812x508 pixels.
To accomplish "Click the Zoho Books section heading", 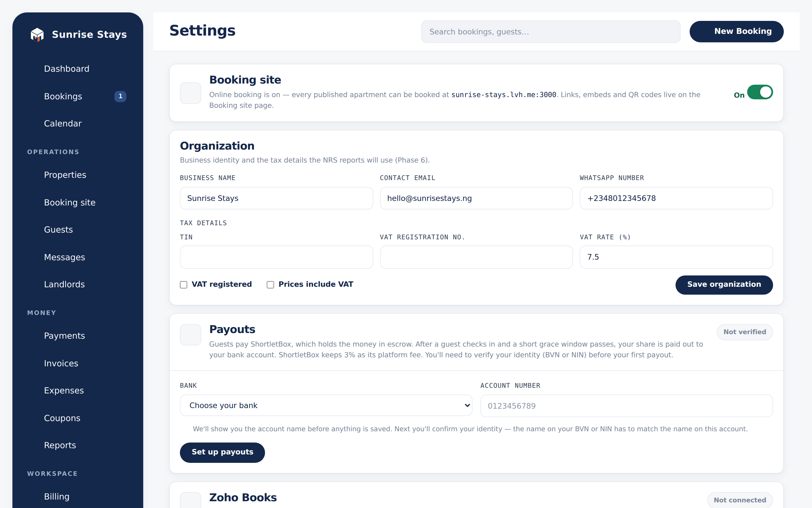I will pos(243,498).
